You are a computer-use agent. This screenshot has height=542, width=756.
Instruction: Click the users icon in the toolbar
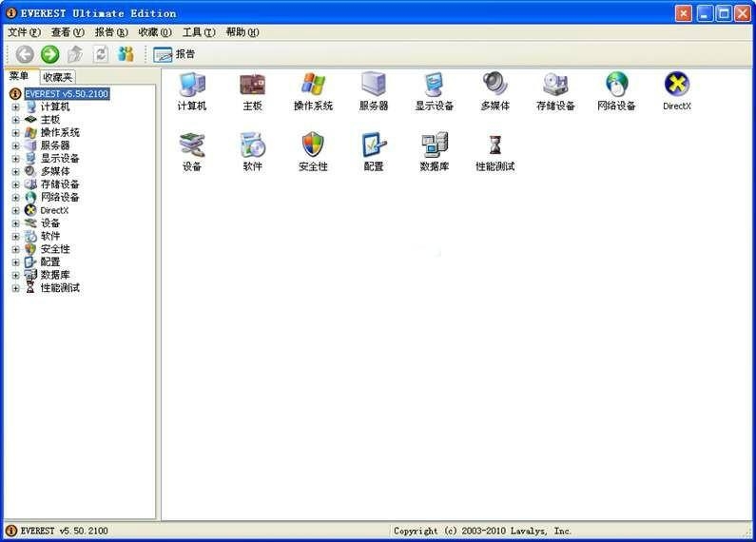point(126,54)
